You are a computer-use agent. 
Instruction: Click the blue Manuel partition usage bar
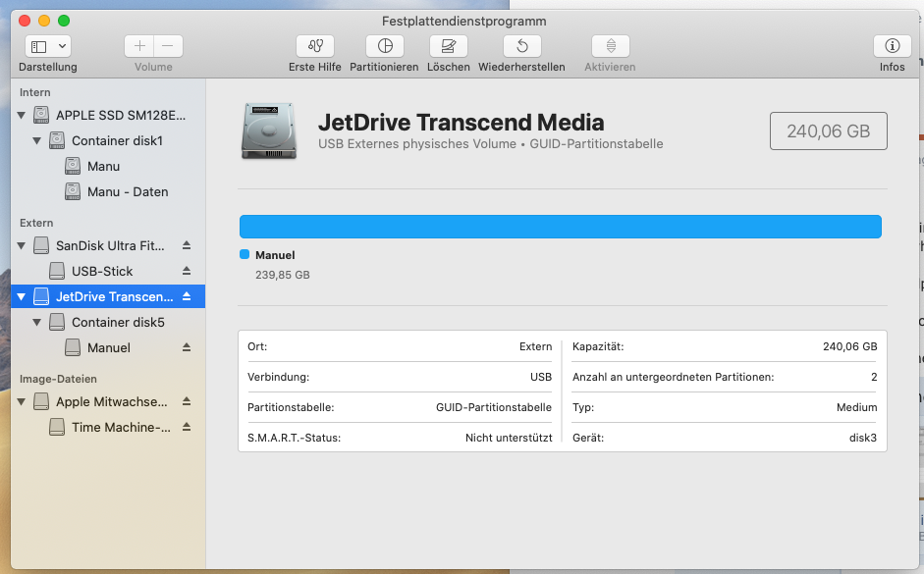(561, 227)
